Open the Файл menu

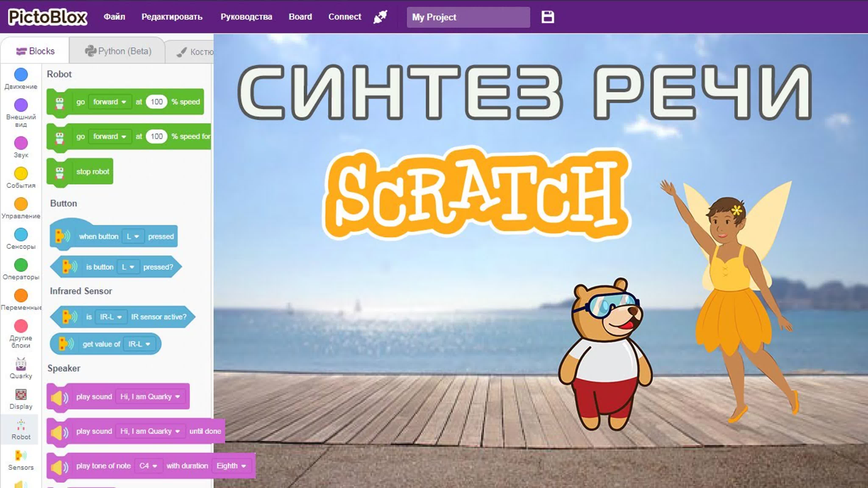point(114,17)
